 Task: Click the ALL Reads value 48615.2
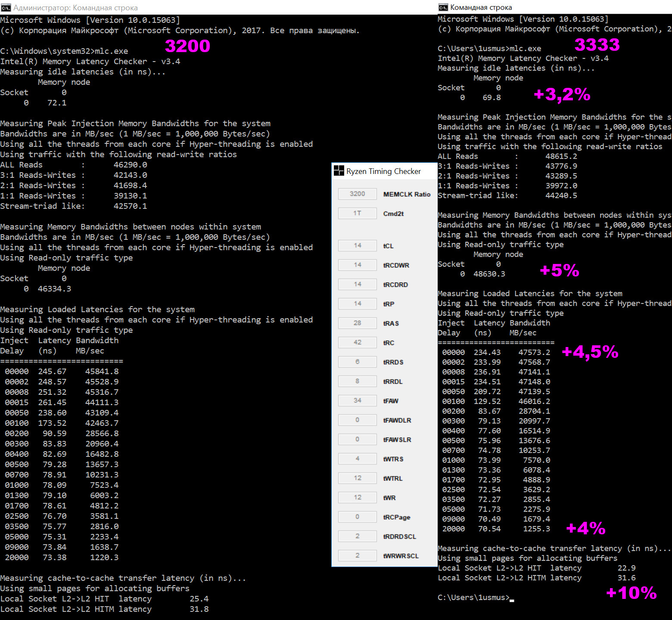coord(561,156)
